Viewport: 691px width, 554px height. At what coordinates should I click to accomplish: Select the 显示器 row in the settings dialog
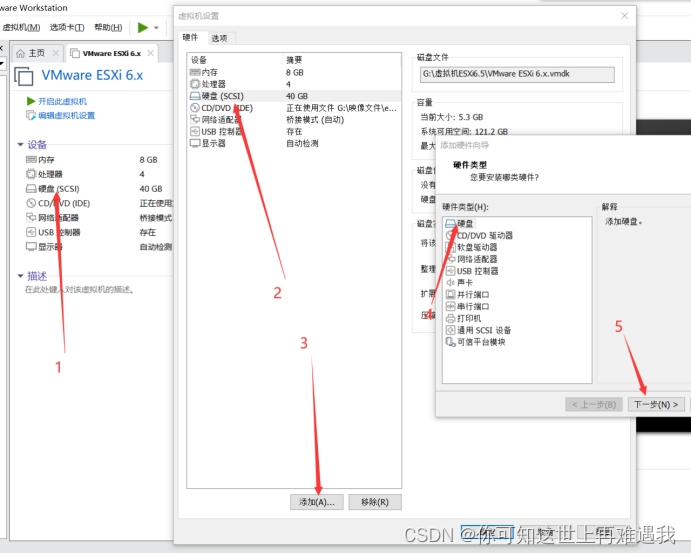point(294,143)
